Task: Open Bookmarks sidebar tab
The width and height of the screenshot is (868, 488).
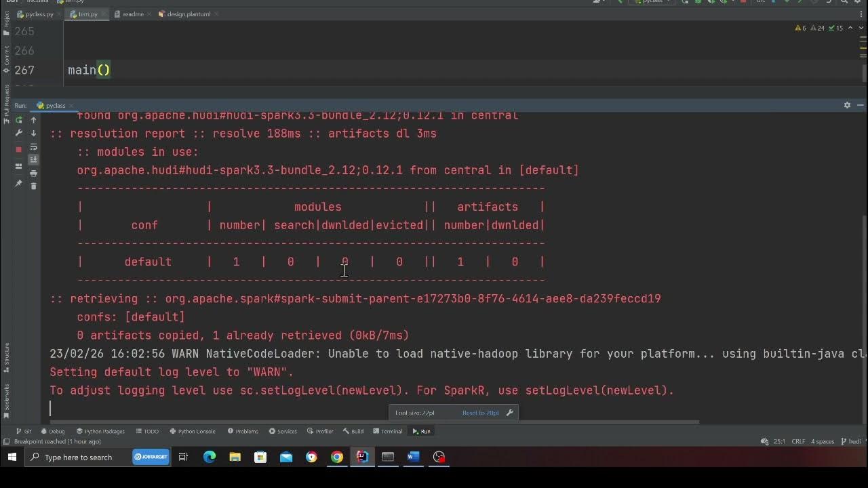Action: (x=7, y=400)
